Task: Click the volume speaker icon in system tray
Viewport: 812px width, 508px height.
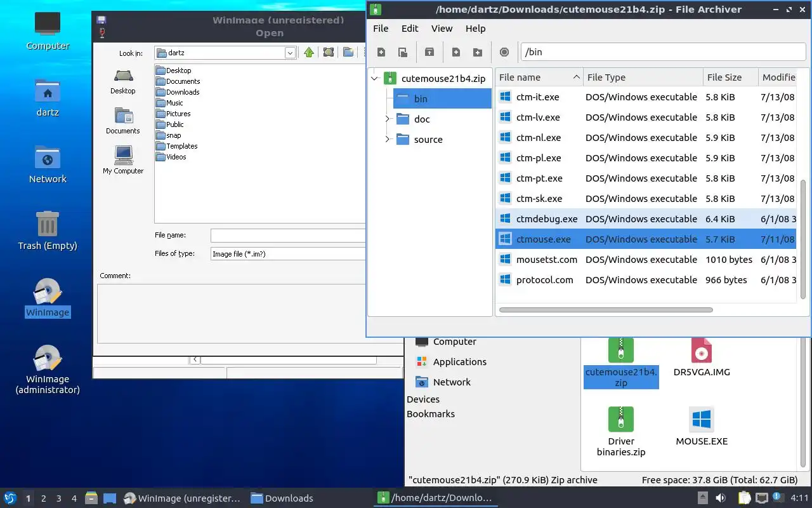Action: 721,498
